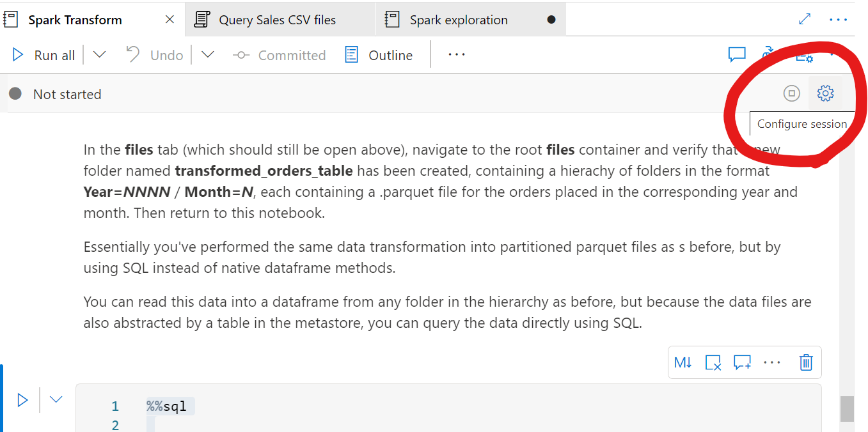Expand the Run all dropdown
Screen dimensions: 868x432
(99, 55)
